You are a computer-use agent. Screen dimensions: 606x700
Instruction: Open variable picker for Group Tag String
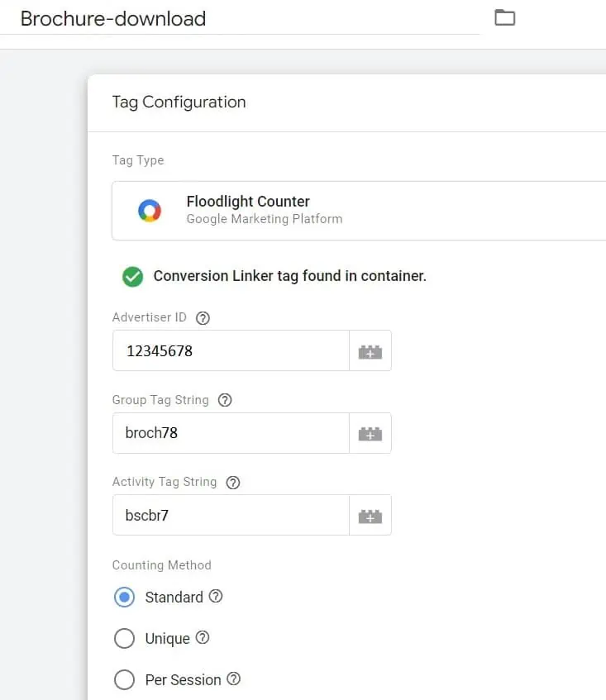370,433
